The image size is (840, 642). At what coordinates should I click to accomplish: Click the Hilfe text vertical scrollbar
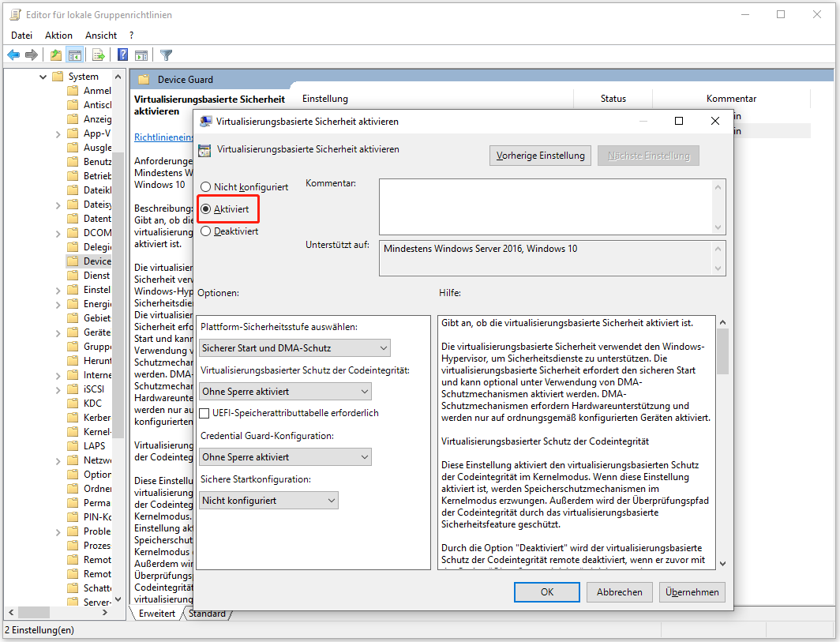[x=722, y=442]
